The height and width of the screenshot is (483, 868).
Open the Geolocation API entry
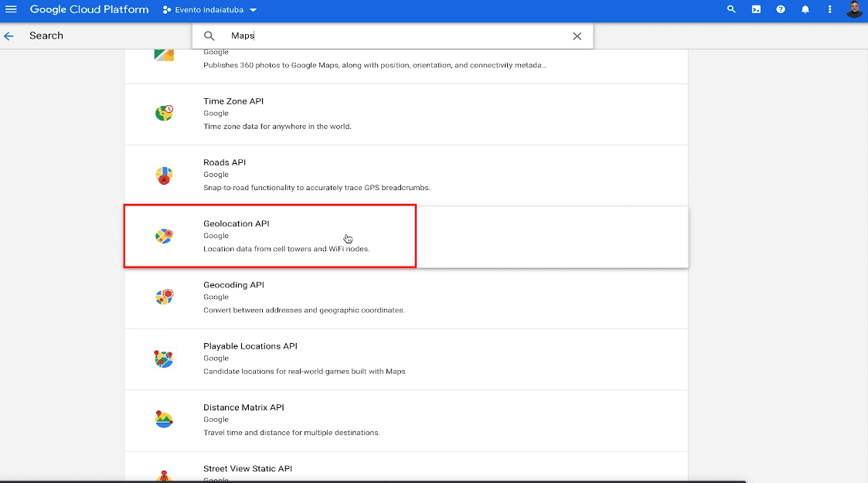236,223
